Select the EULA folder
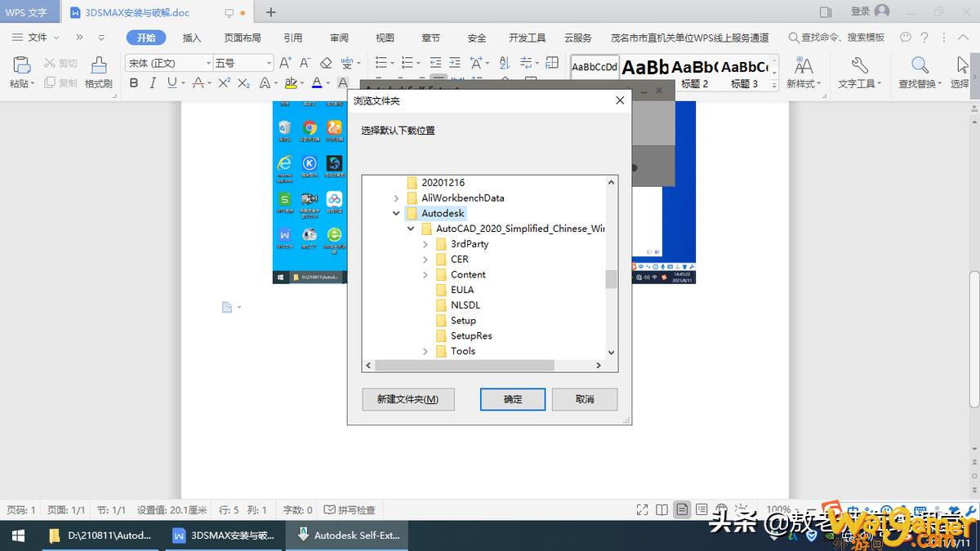980x551 pixels. 462,290
